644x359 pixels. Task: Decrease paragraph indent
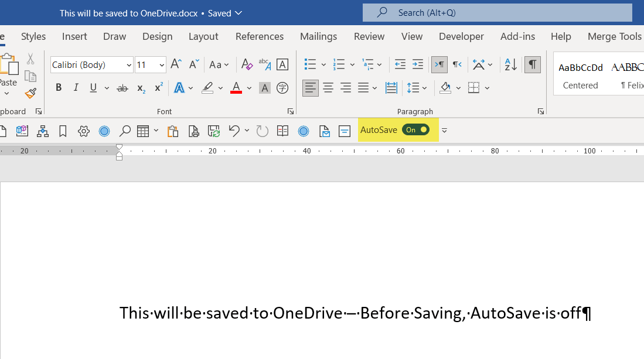pos(400,64)
